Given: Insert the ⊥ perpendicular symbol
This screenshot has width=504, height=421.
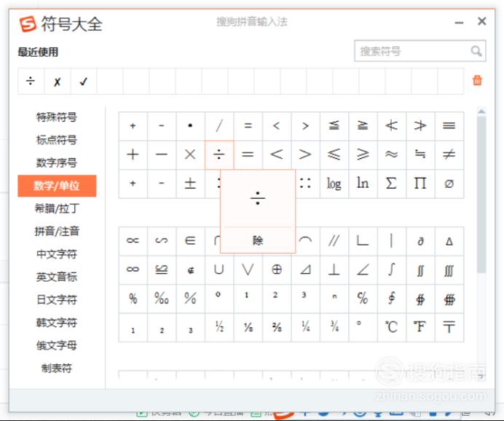Looking at the screenshot, I should coord(334,269).
